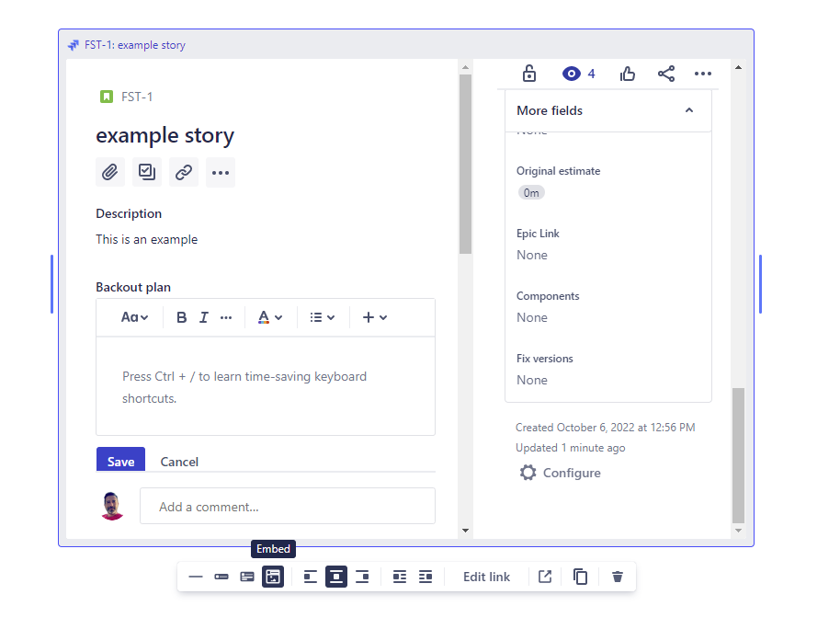
Task: Toggle the watch eye icon
Action: (x=571, y=74)
